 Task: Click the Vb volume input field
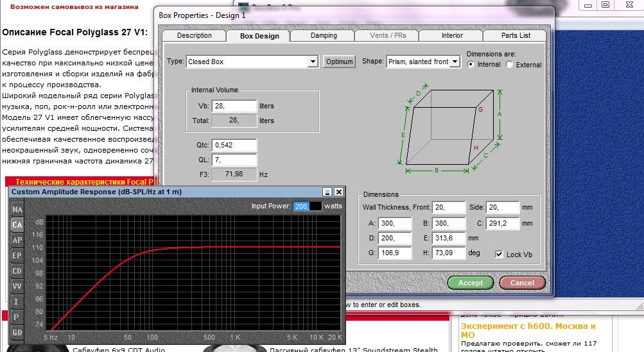pos(234,105)
